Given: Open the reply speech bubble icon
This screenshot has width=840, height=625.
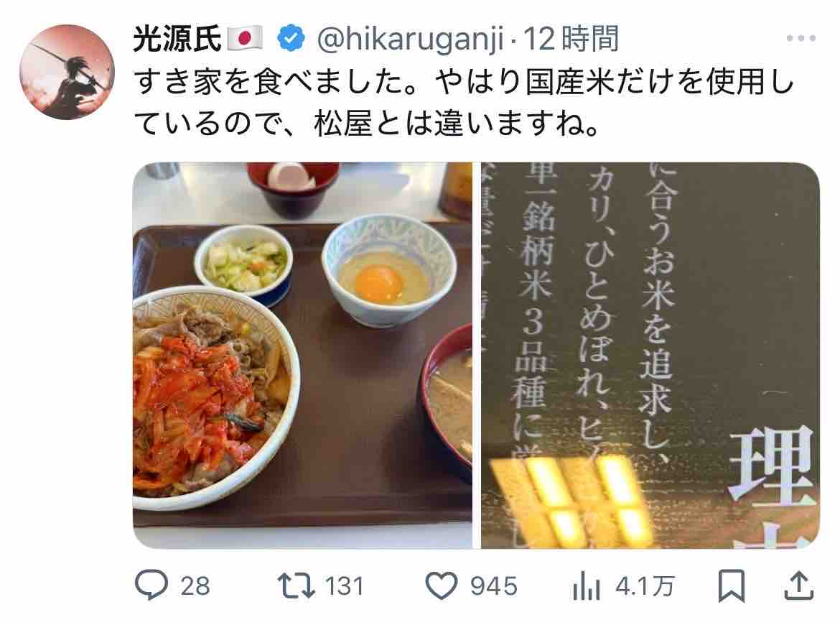Looking at the screenshot, I should [x=151, y=585].
